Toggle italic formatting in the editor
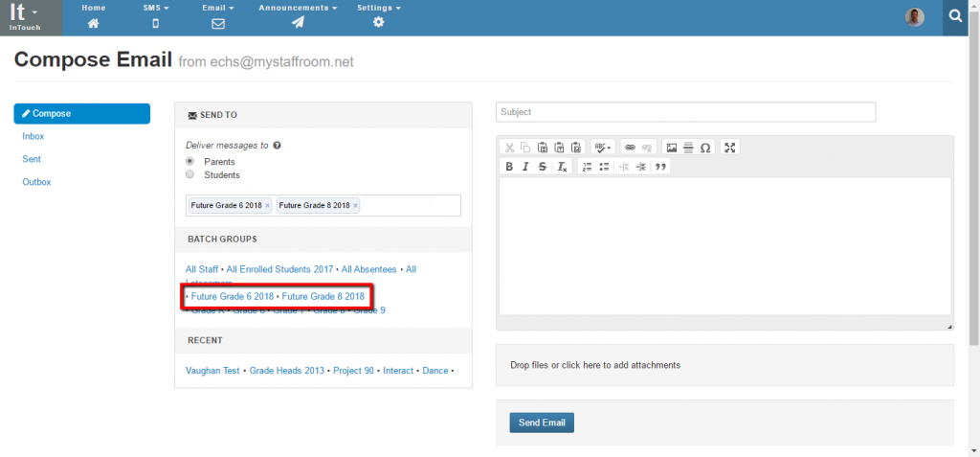Viewport: 980px width, 457px height. tap(525, 167)
